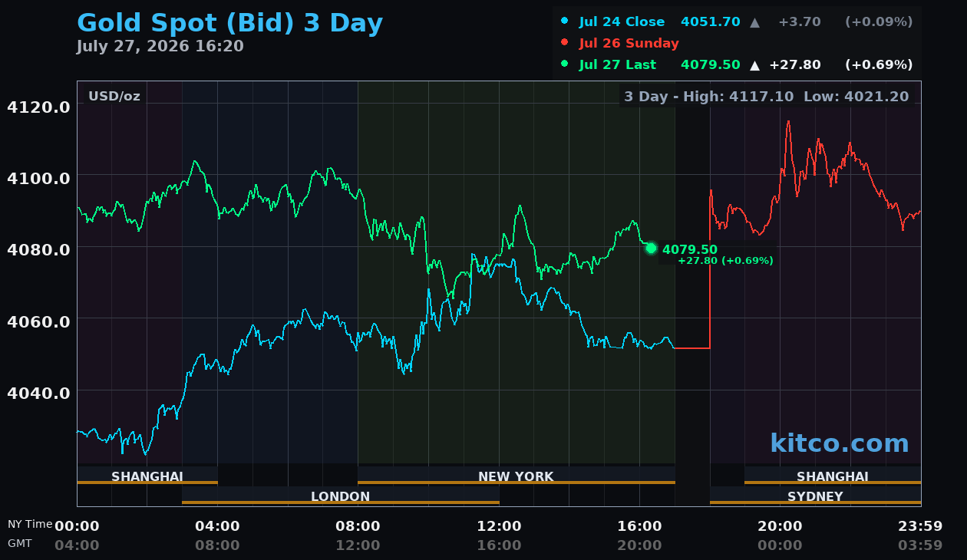
Task: Click the 4080.0 axis label
Action: pyautogui.click(x=38, y=249)
